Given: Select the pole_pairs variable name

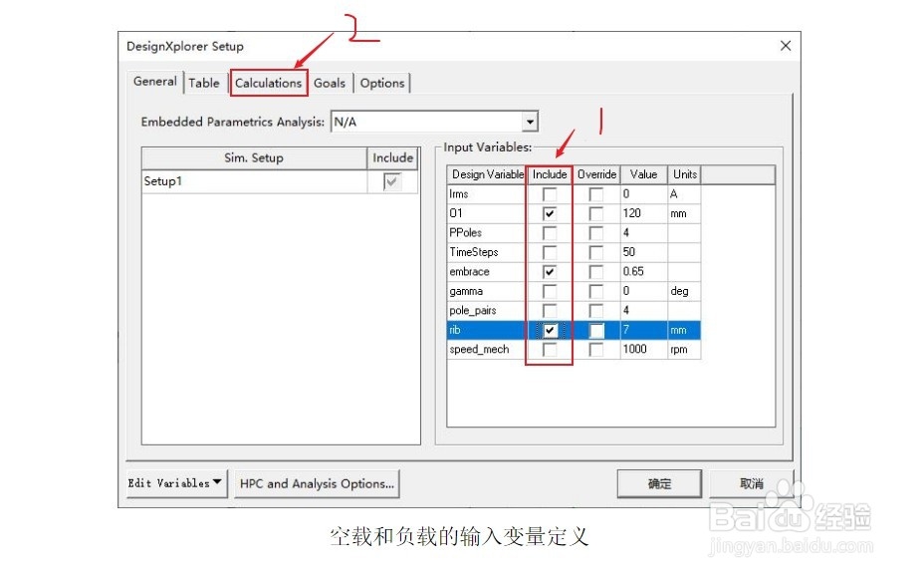Looking at the screenshot, I should [x=473, y=311].
